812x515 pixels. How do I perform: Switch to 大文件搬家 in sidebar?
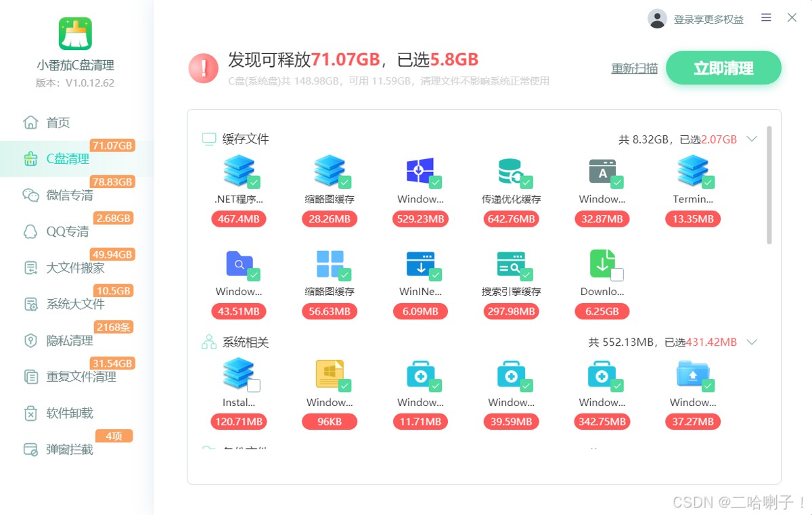pyautogui.click(x=74, y=268)
